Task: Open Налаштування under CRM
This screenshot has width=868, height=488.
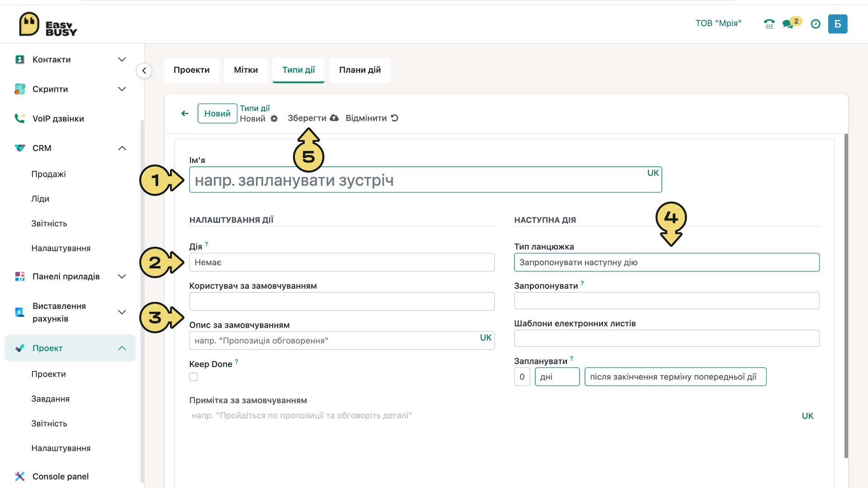Action: (61, 248)
